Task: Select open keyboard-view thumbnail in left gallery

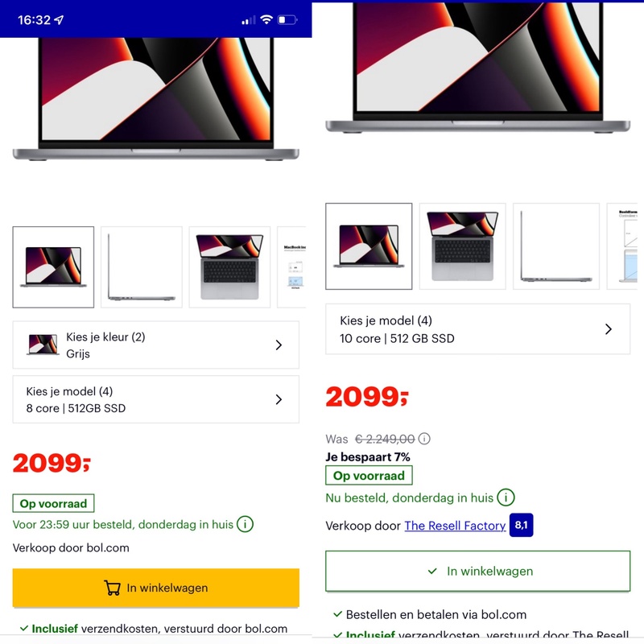Action: [x=229, y=267]
